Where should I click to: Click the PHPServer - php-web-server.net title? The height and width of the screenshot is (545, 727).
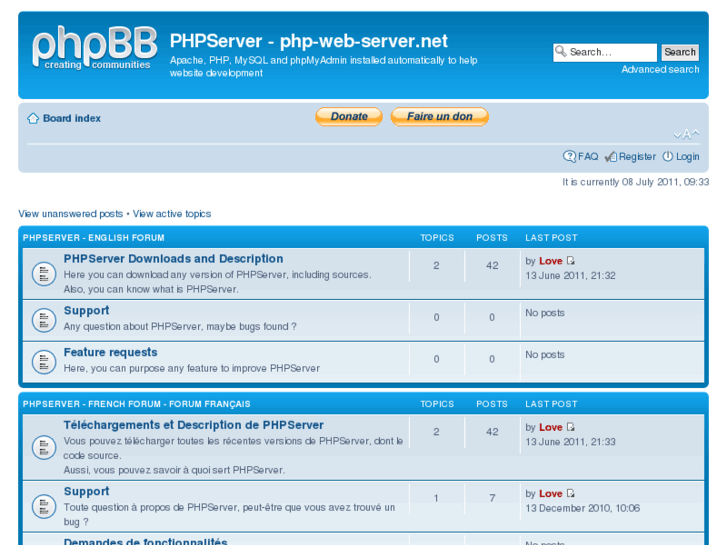[309, 41]
